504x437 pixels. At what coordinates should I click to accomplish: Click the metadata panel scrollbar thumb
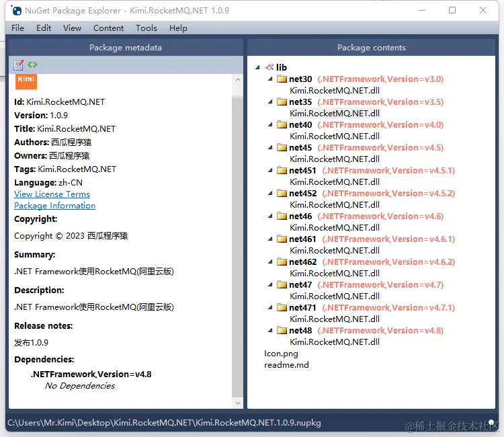pyautogui.click(x=237, y=247)
